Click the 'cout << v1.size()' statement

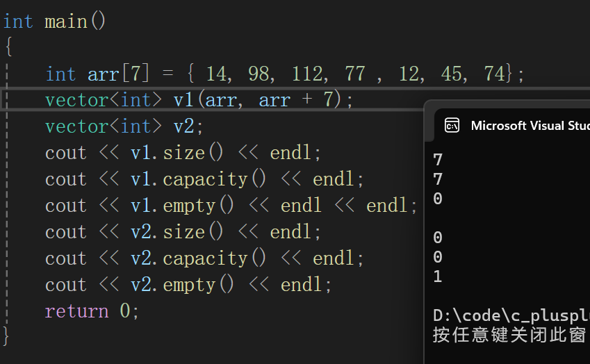point(183,153)
